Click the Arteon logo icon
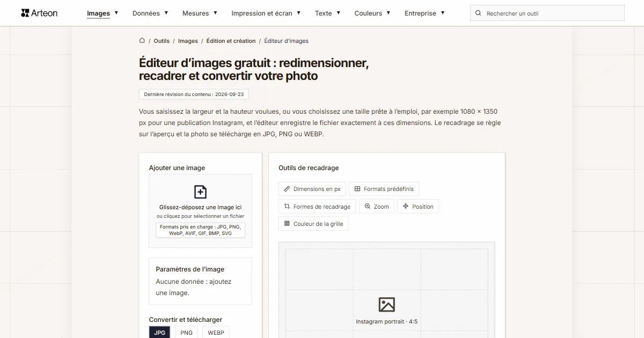This screenshot has width=644, height=338. pos(25,13)
